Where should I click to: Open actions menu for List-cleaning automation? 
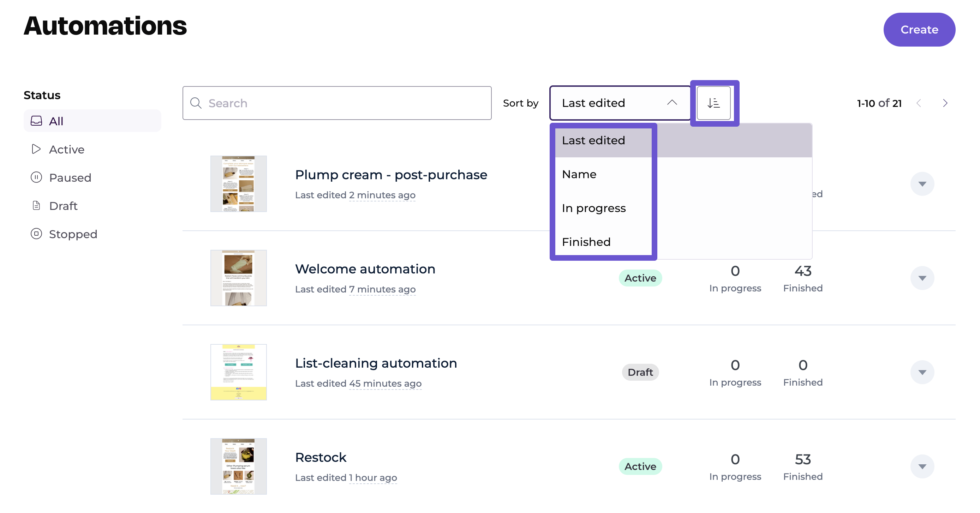(x=922, y=372)
